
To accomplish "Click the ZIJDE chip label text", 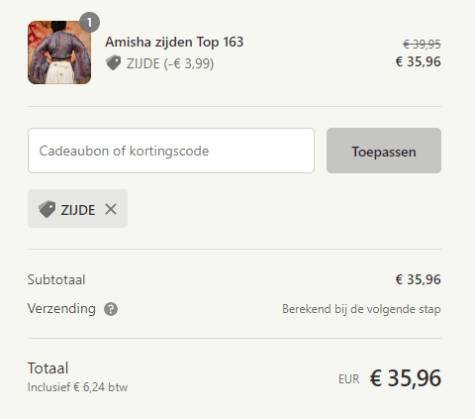I will [78, 210].
